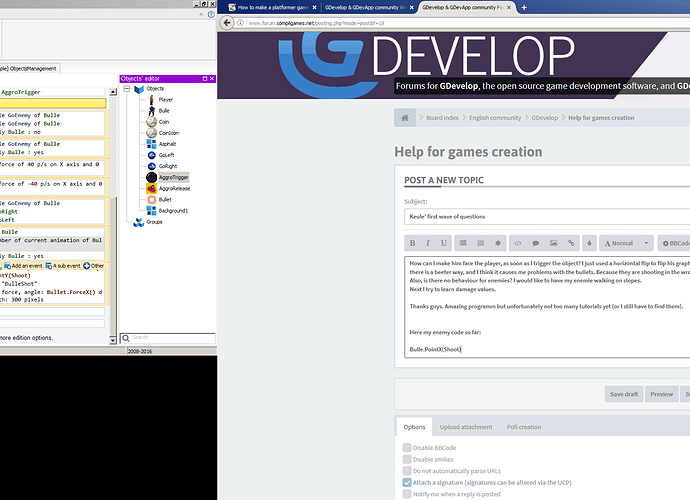Select the AggroRelease object icon

(151, 188)
